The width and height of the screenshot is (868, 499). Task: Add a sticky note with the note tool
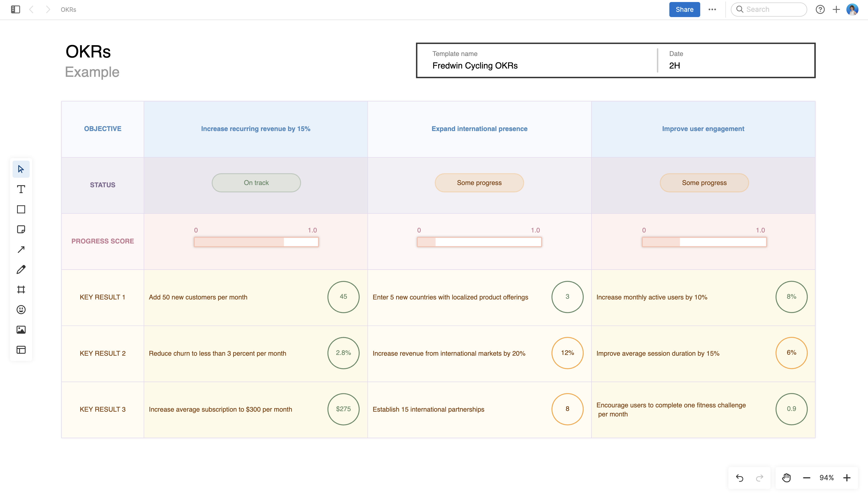coord(21,229)
